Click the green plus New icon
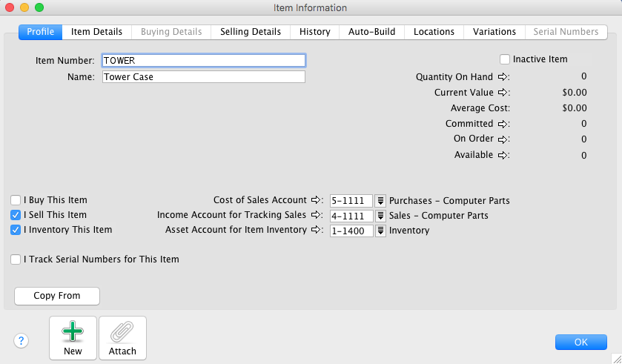 coord(73,332)
